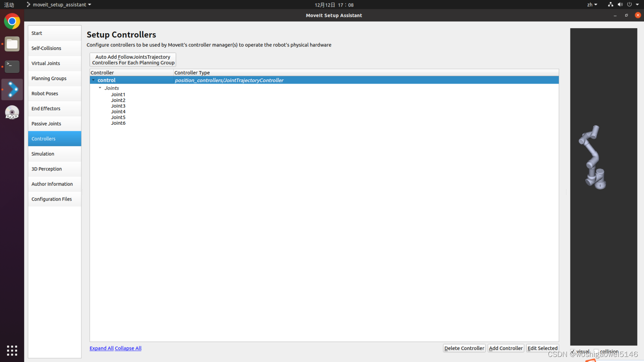Open the Simulation step
The height and width of the screenshot is (362, 644).
tap(55, 154)
